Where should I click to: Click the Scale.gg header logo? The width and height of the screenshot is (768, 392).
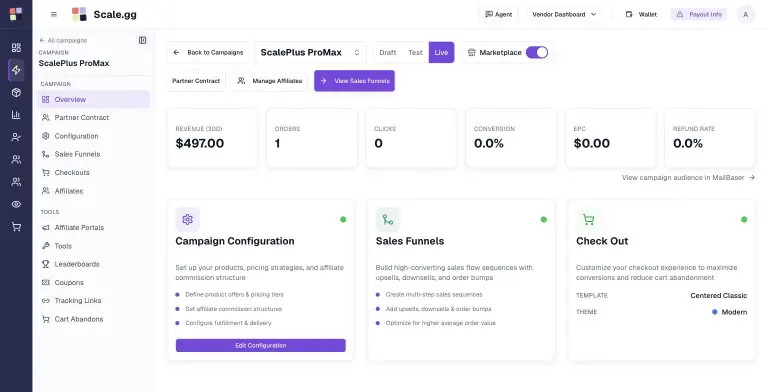point(104,14)
